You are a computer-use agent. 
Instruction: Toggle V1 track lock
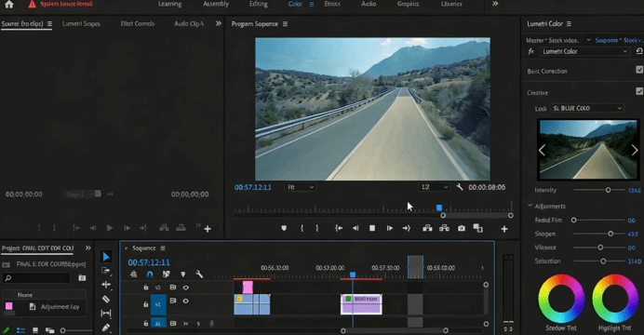[x=146, y=304]
